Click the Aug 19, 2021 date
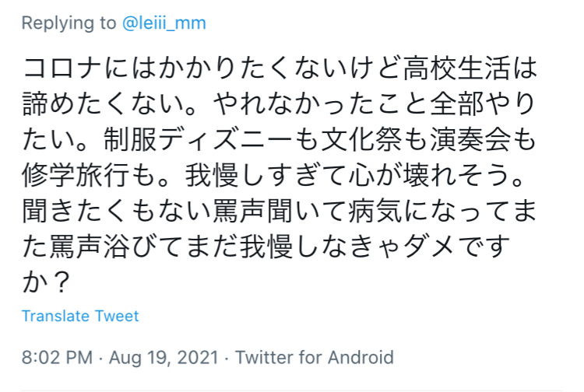Viewport: 584px width, 392px height. tap(164, 358)
